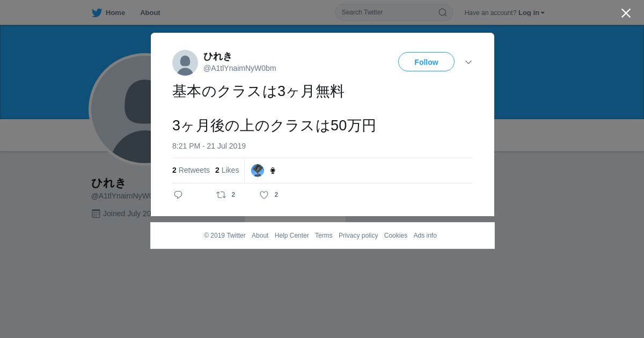
Task: Open the Privacy policy footer link
Action: (358, 236)
